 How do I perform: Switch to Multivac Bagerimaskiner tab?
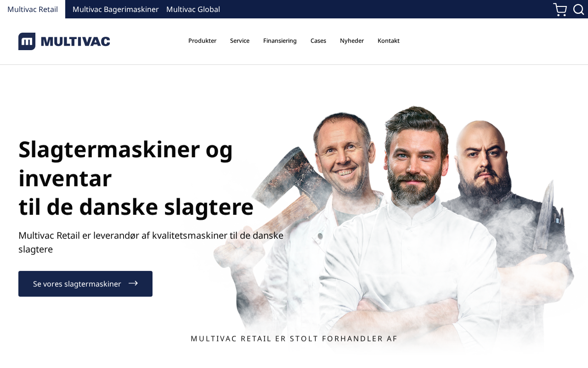click(x=116, y=9)
